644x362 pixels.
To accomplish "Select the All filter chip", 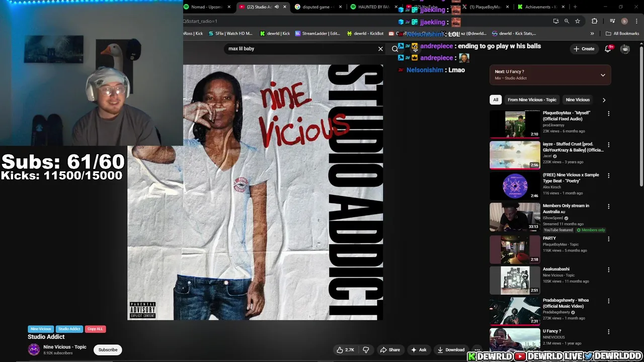I will click(496, 100).
